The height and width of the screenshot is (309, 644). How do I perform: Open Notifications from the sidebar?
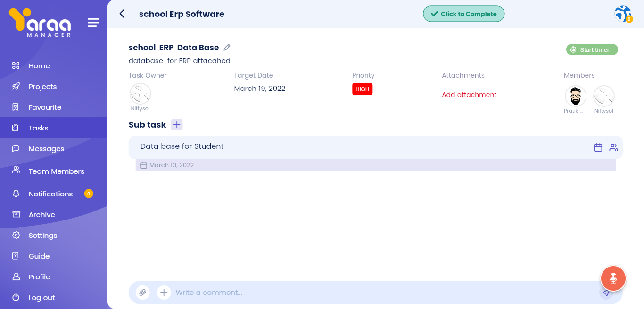pyautogui.click(x=50, y=194)
